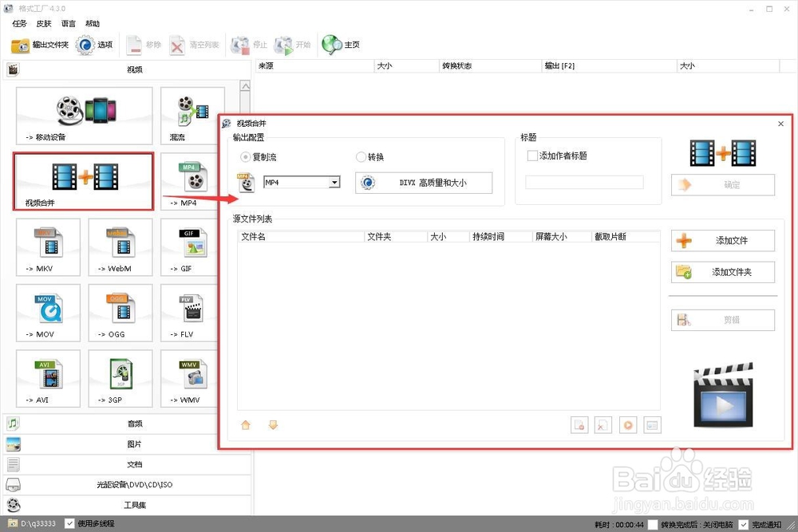Click the Add File (添加文件) button
This screenshot has width=798, height=532.
[x=723, y=241]
